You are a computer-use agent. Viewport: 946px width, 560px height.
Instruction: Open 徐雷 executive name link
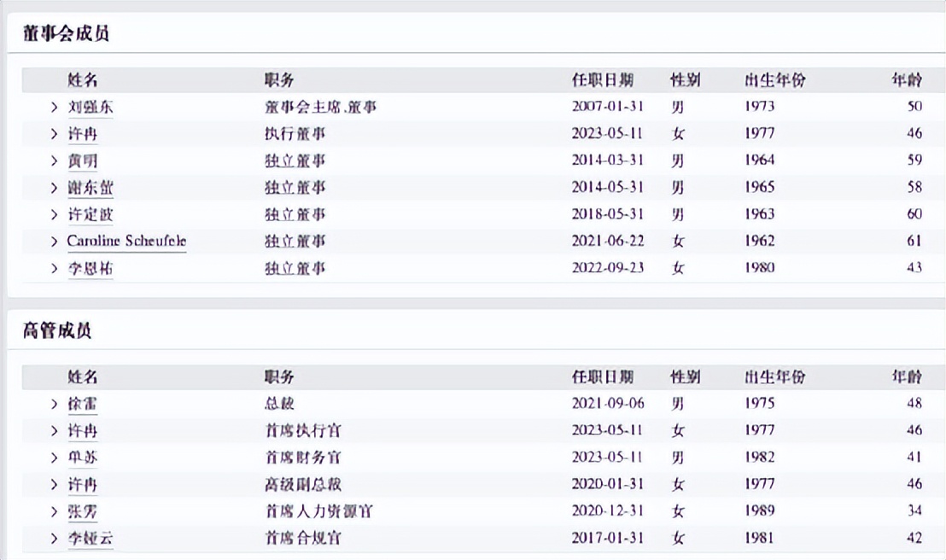82,404
